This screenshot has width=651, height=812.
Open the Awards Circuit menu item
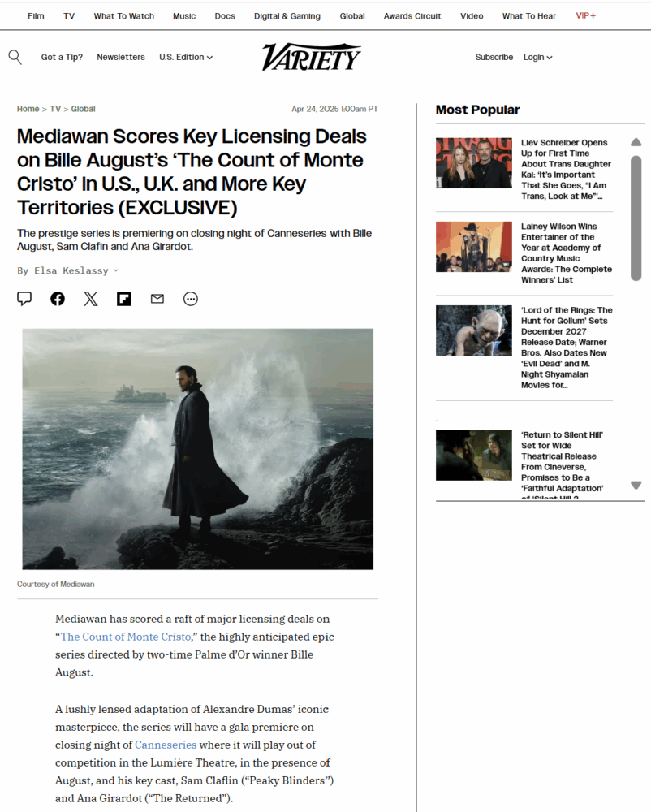pyautogui.click(x=412, y=16)
